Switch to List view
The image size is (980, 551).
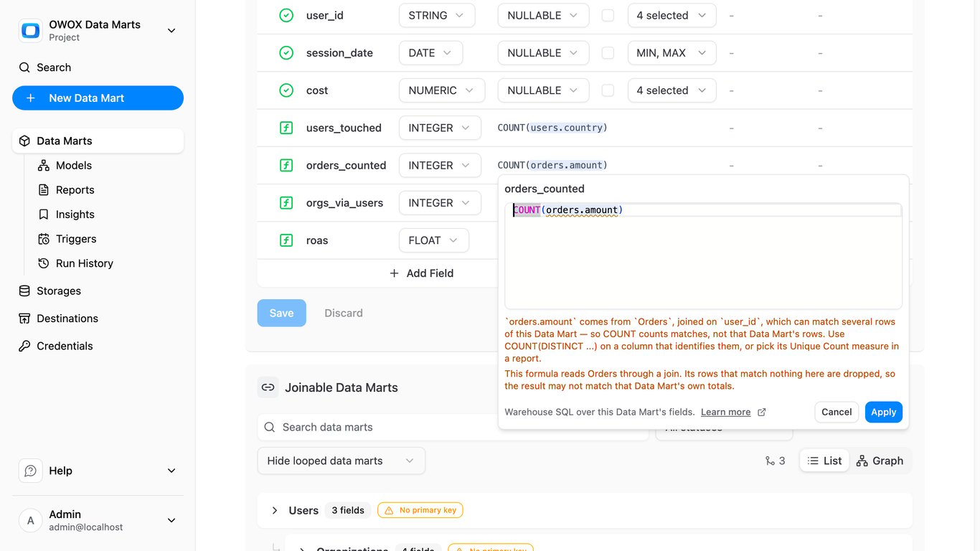[824, 461]
